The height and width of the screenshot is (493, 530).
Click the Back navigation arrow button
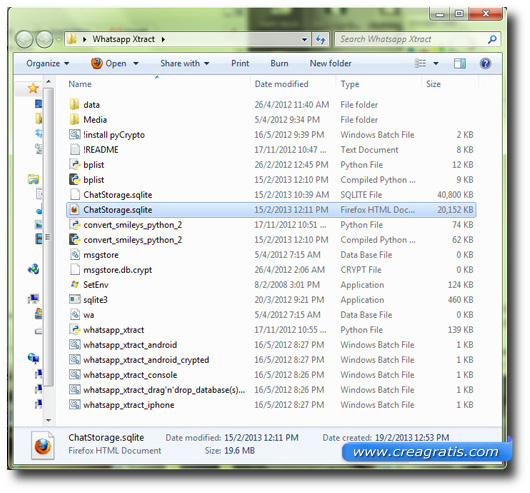pos(24,39)
